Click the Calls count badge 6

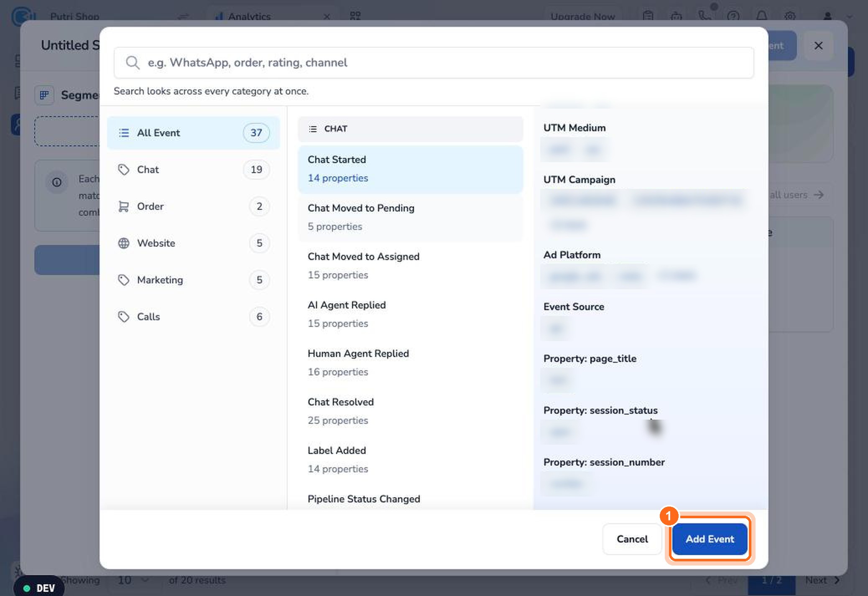259,317
